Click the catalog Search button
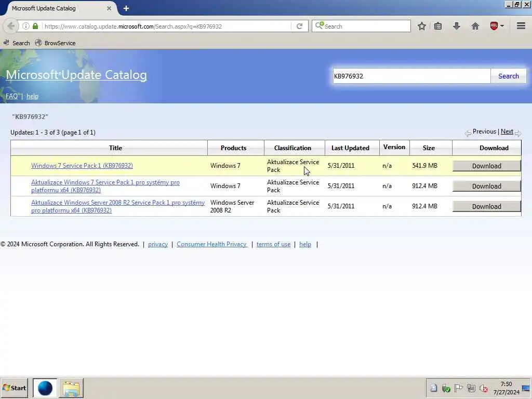This screenshot has height=399, width=532. coord(508,76)
